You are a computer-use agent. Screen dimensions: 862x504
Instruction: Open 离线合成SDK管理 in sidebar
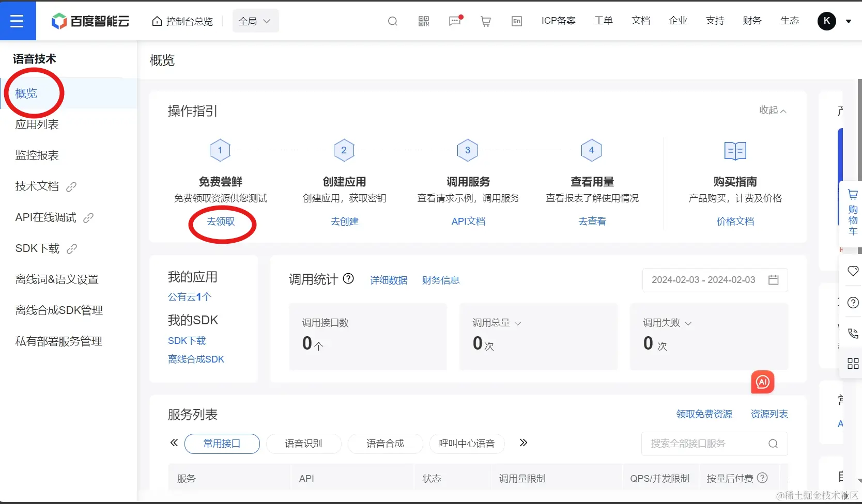click(59, 310)
